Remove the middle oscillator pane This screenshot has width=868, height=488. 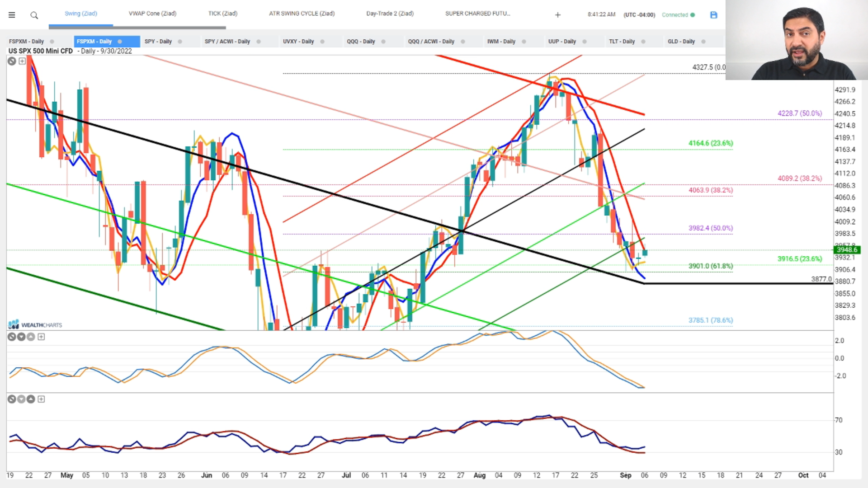coord(12,337)
